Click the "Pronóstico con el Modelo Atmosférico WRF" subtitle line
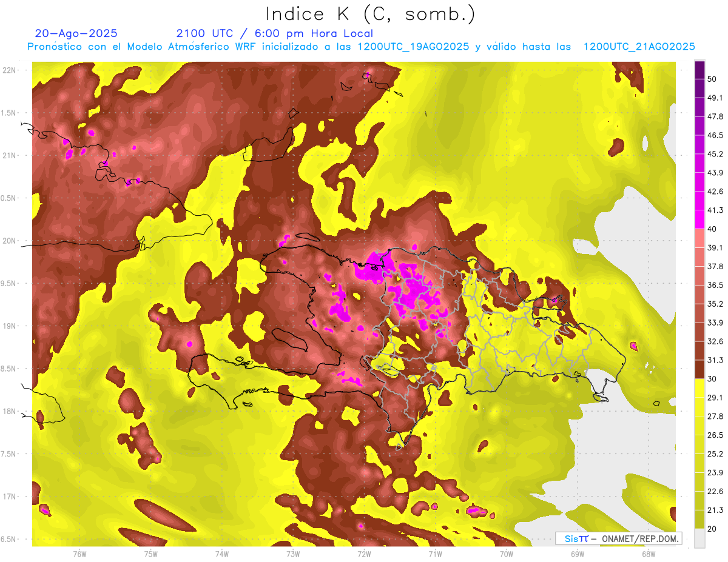Screen dimensions: 728x562 (x=361, y=47)
